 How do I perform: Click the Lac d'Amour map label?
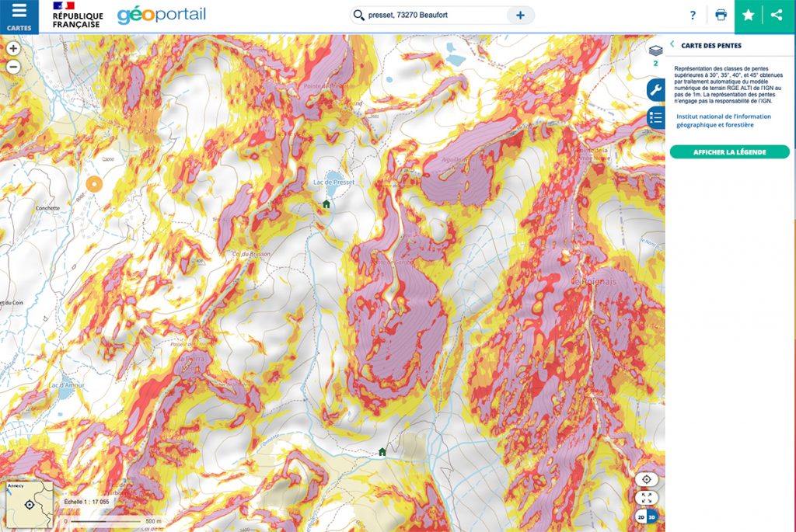67,385
